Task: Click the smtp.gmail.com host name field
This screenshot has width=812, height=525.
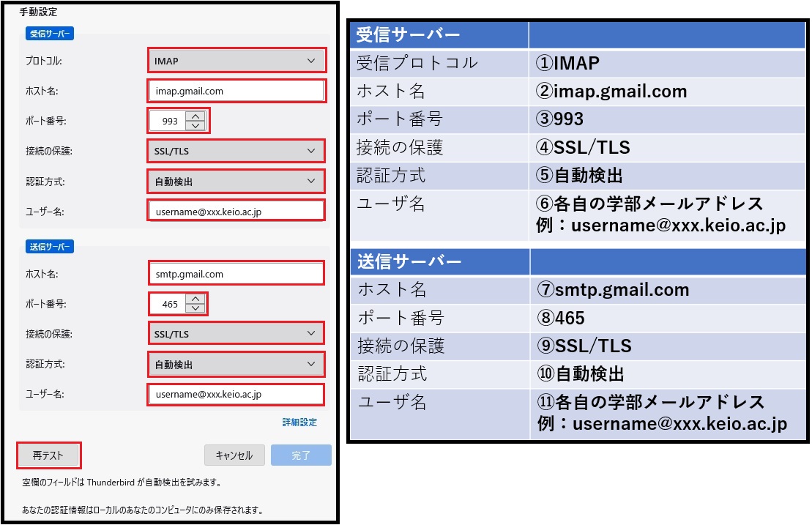Action: click(x=236, y=274)
